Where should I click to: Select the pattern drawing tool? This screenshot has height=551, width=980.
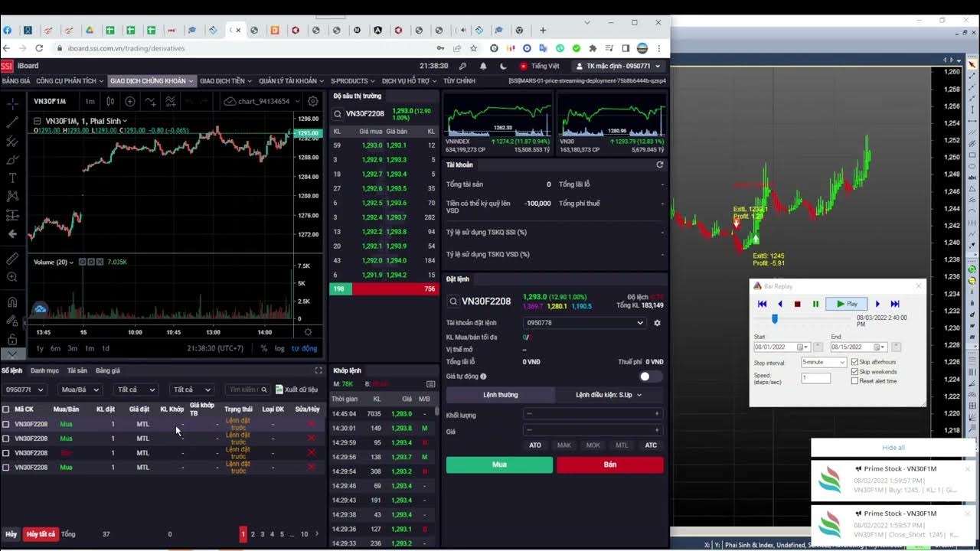point(12,196)
